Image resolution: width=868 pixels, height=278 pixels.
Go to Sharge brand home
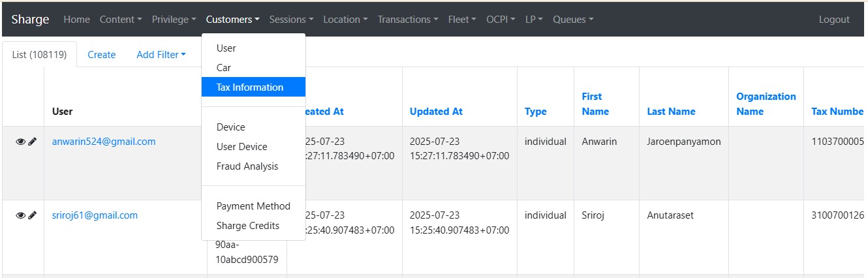click(x=30, y=20)
